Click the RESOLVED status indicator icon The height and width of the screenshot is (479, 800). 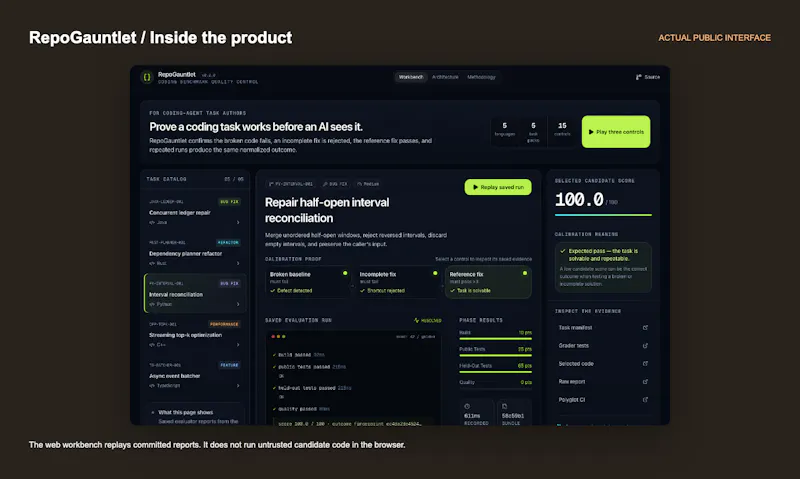[x=417, y=320]
